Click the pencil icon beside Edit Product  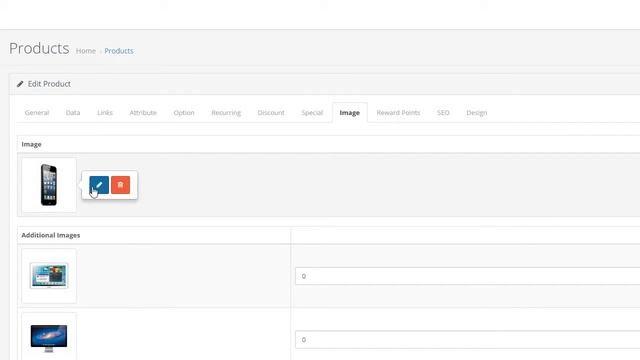tap(20, 84)
